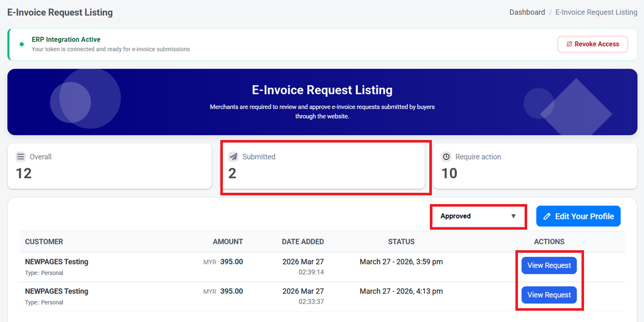Viewport: 644px width, 322px height.
Task: Click the CUSTOMER column header
Action: pos(40,241)
